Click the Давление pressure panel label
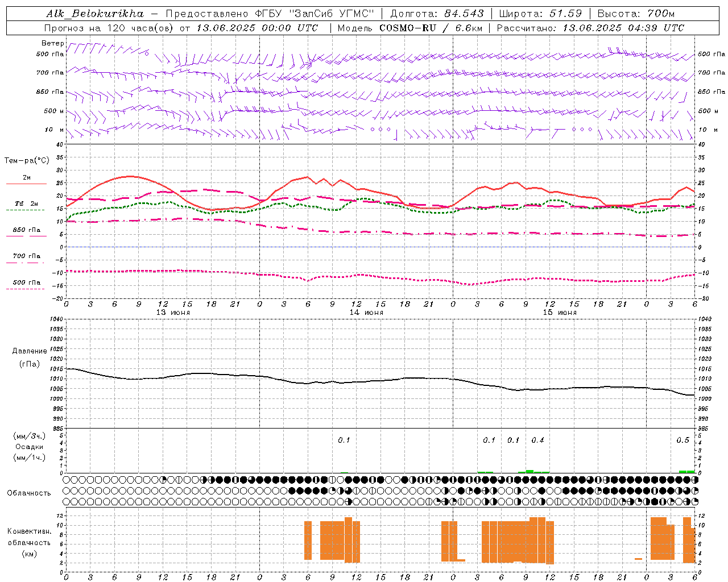This screenshot has height=582, width=728. pyautogui.click(x=30, y=351)
